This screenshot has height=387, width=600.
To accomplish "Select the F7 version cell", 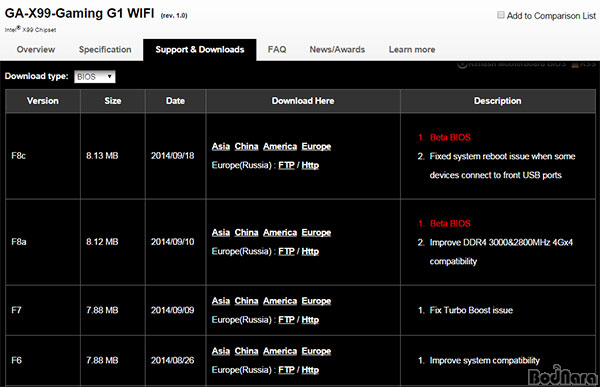I will coord(43,310).
